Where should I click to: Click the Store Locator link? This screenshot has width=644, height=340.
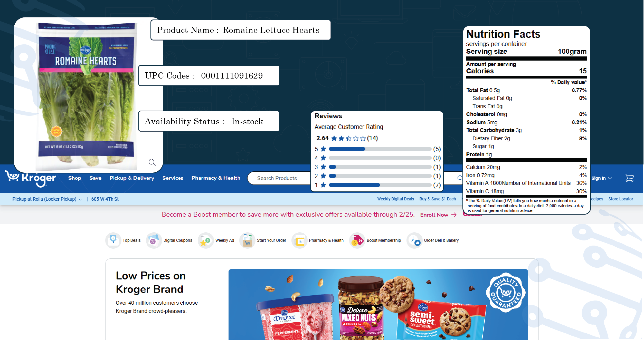tap(621, 199)
